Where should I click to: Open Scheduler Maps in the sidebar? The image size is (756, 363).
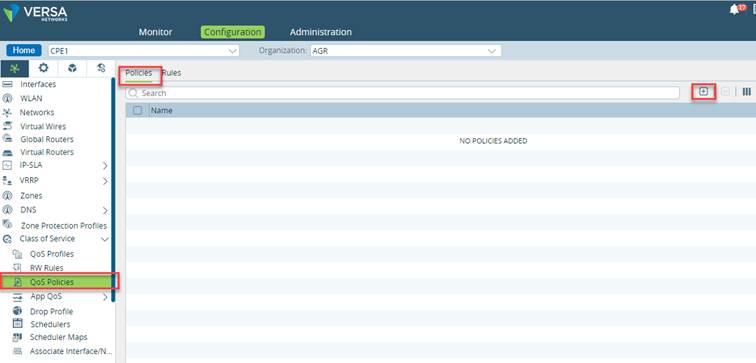(58, 337)
